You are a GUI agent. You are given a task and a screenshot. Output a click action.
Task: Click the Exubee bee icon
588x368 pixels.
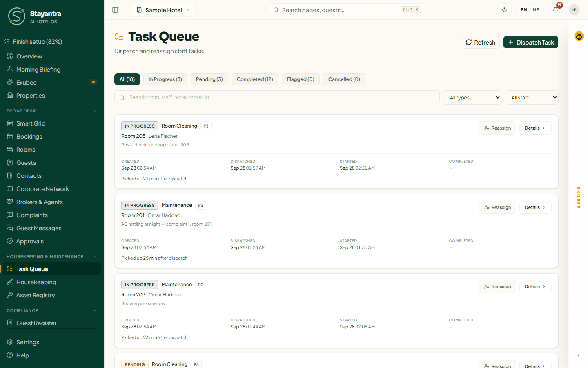click(579, 36)
